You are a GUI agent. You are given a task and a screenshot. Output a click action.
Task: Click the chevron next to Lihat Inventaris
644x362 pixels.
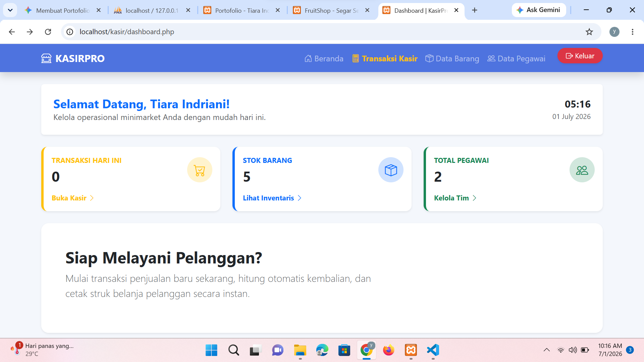pyautogui.click(x=300, y=198)
